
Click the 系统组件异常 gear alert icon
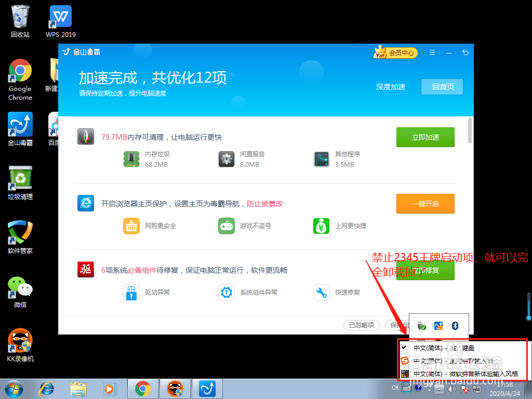[x=227, y=292]
